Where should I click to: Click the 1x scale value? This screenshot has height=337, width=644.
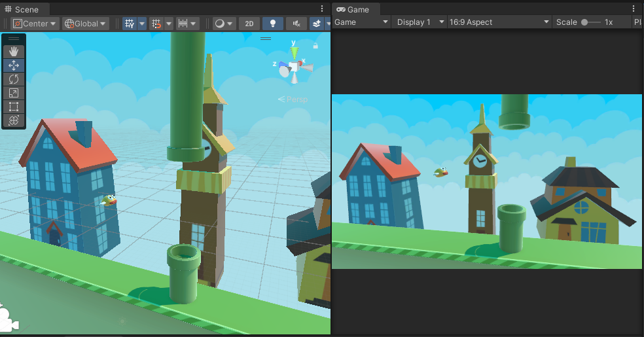tap(609, 22)
